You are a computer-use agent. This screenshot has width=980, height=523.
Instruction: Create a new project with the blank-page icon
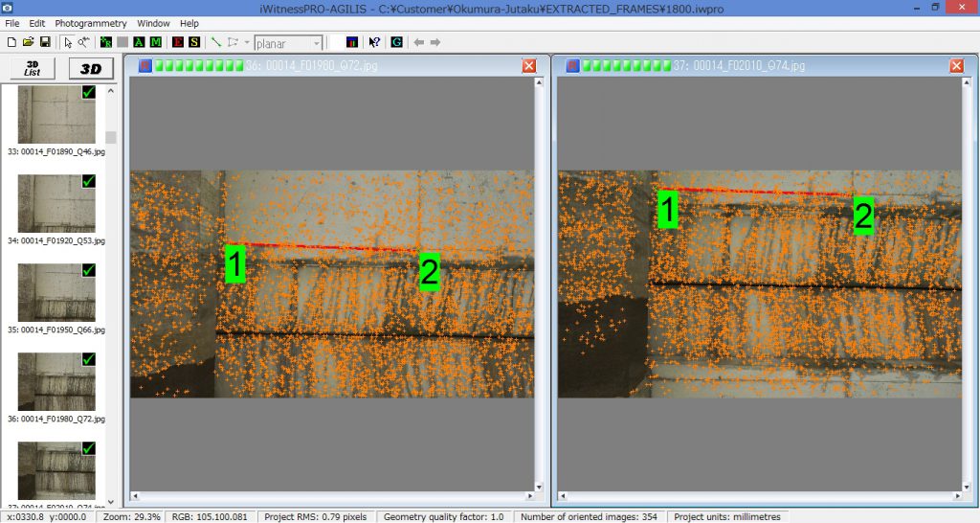[11, 42]
